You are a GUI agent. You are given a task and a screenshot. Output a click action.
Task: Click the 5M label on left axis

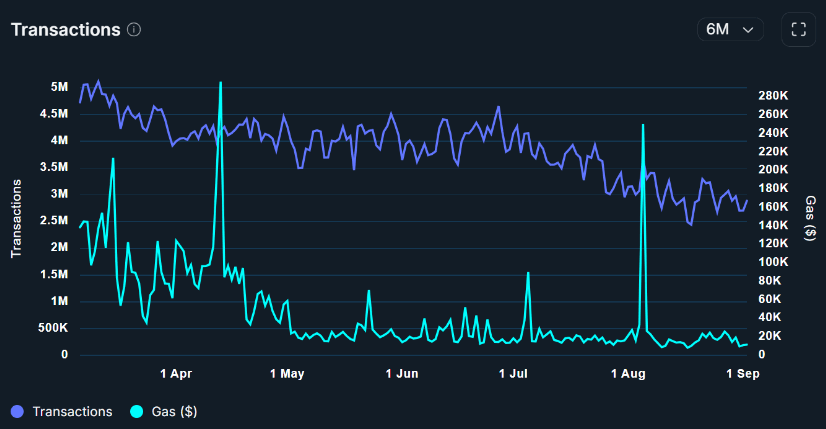58,87
